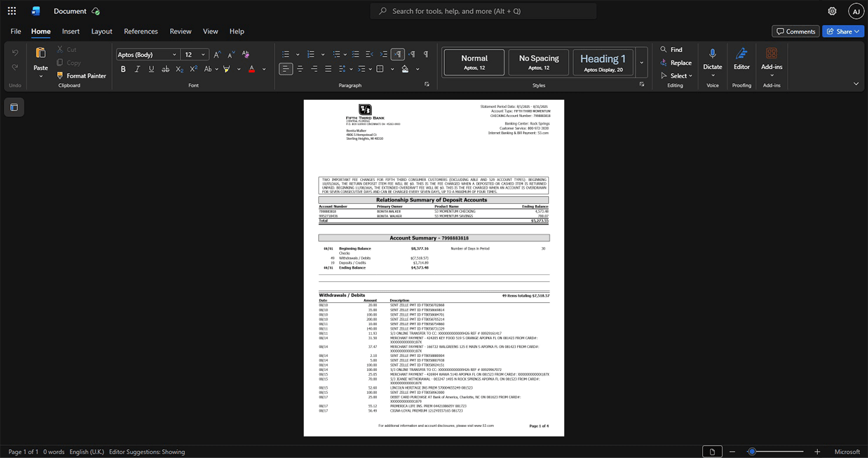Click the zoom slider handle
The height and width of the screenshot is (458, 868).
point(752,452)
